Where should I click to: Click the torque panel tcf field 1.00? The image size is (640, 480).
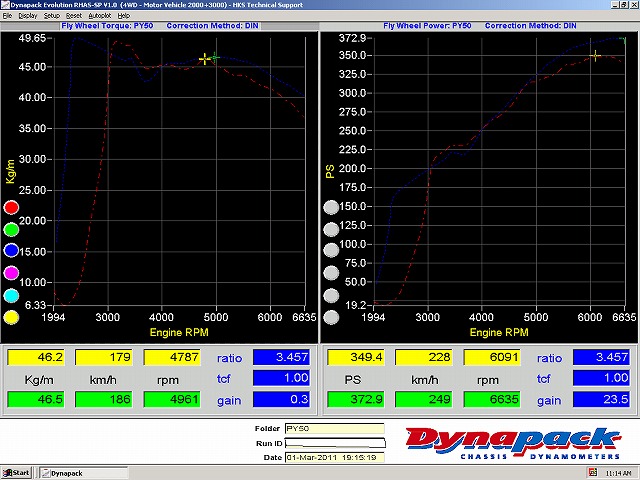click(x=281, y=378)
